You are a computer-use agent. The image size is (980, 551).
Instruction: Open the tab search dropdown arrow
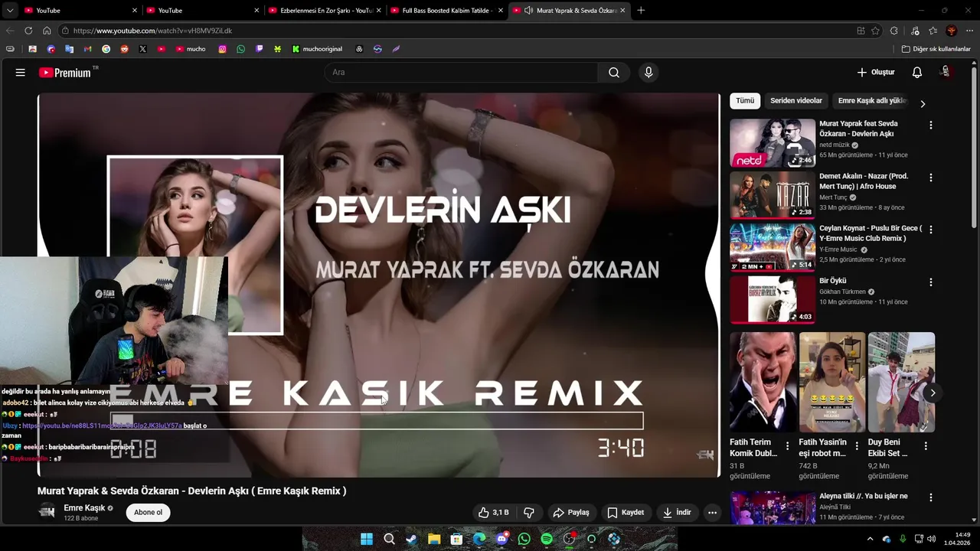tap(9, 10)
